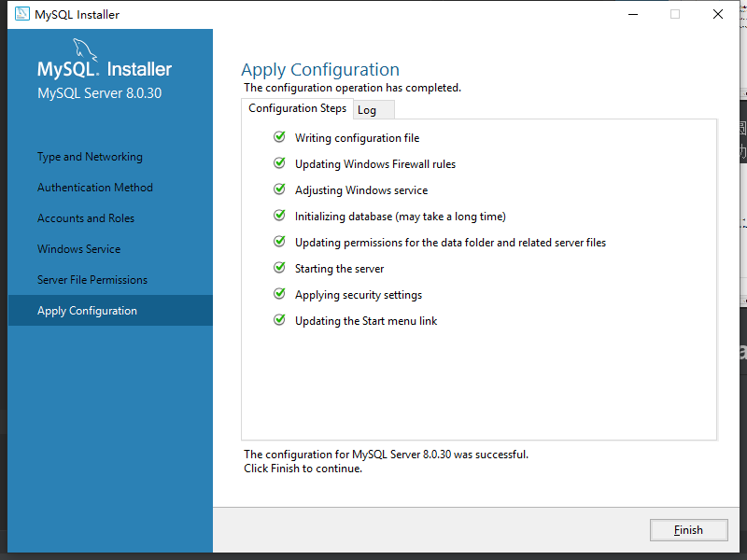Screen dimensions: 747x560
Task: Click the configuration was successful message
Action: 386,455
